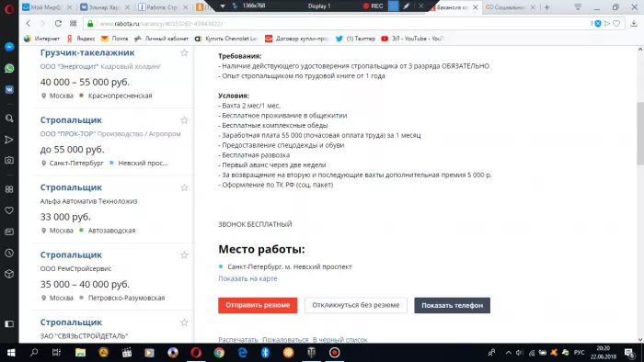The width and height of the screenshot is (644, 362).
Task: Open the Почта bookmark
Action: 115,39
